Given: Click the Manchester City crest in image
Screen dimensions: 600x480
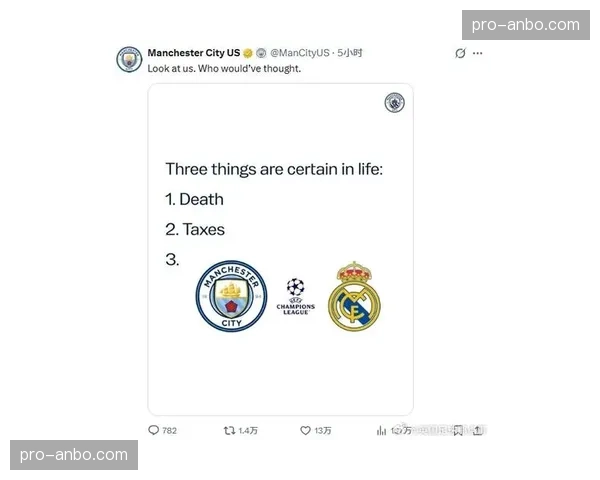Looking at the screenshot, I should pos(232,296).
